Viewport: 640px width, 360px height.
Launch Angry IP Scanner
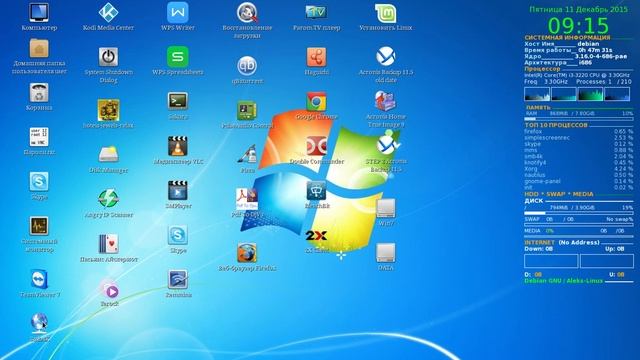click(x=109, y=200)
